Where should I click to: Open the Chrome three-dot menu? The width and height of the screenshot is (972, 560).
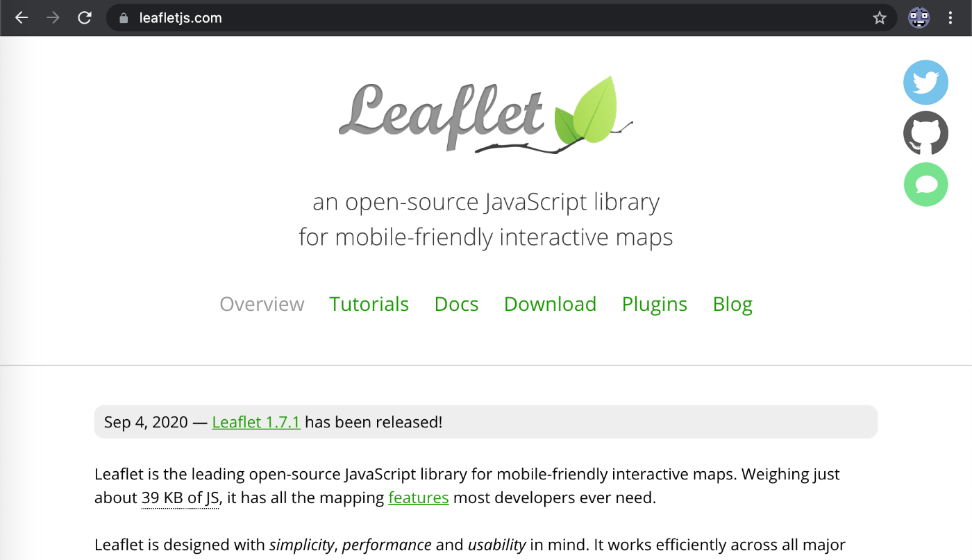950,18
